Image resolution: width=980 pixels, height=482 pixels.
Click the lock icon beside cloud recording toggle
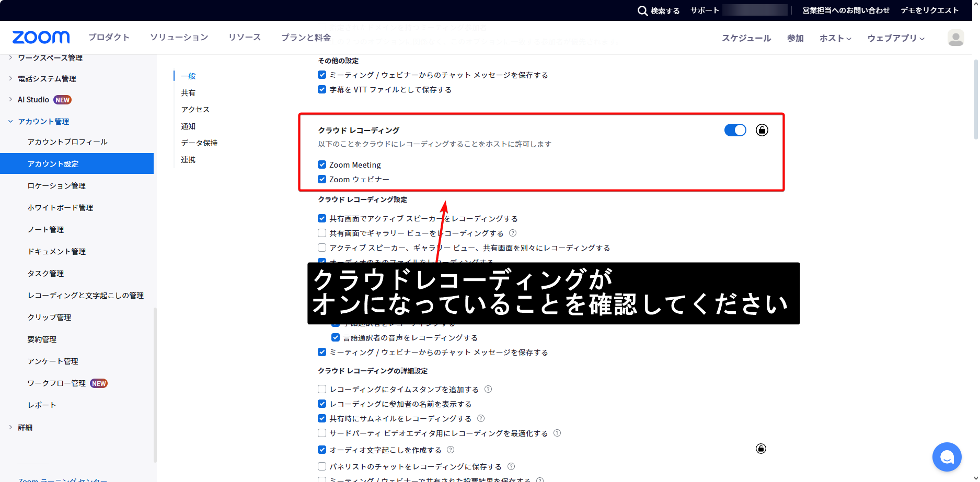click(x=762, y=130)
